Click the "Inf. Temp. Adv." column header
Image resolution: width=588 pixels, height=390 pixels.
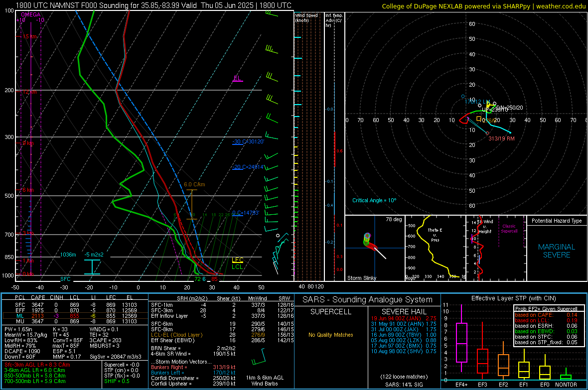334,20
